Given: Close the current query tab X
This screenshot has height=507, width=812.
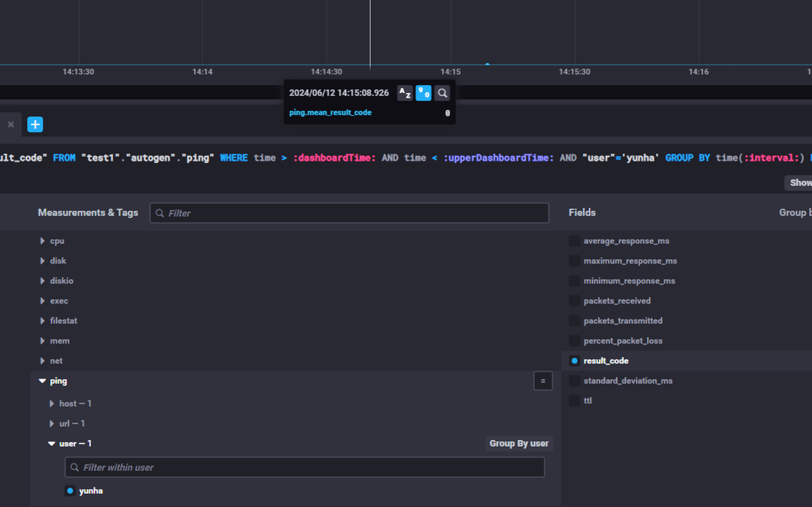Looking at the screenshot, I should 11,124.
